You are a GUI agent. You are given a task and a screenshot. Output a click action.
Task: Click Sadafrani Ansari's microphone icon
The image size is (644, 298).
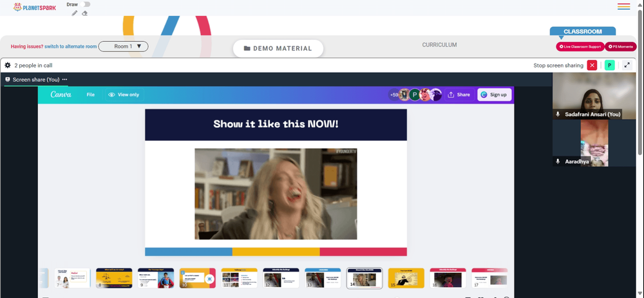pyautogui.click(x=558, y=114)
